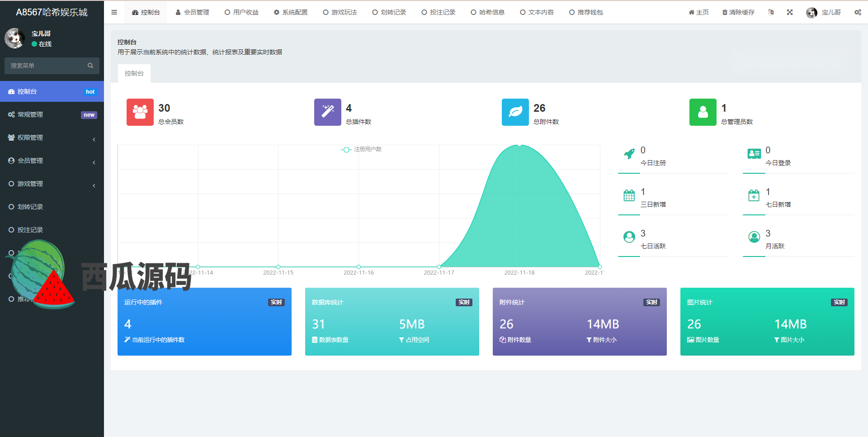868x437 pixels.
Task: Click the 七日活跃 user circle icon
Action: coord(629,237)
